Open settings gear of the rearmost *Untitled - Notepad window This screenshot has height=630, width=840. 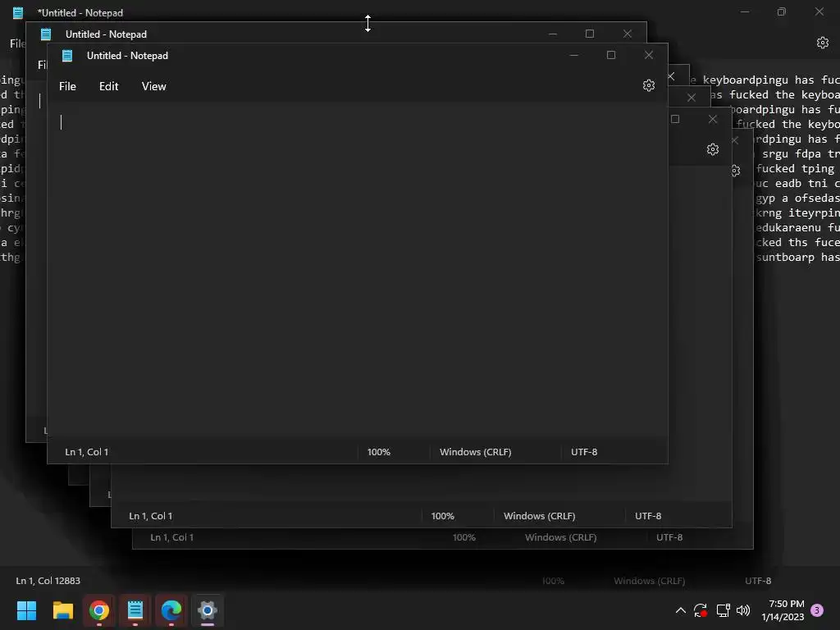[823, 43]
